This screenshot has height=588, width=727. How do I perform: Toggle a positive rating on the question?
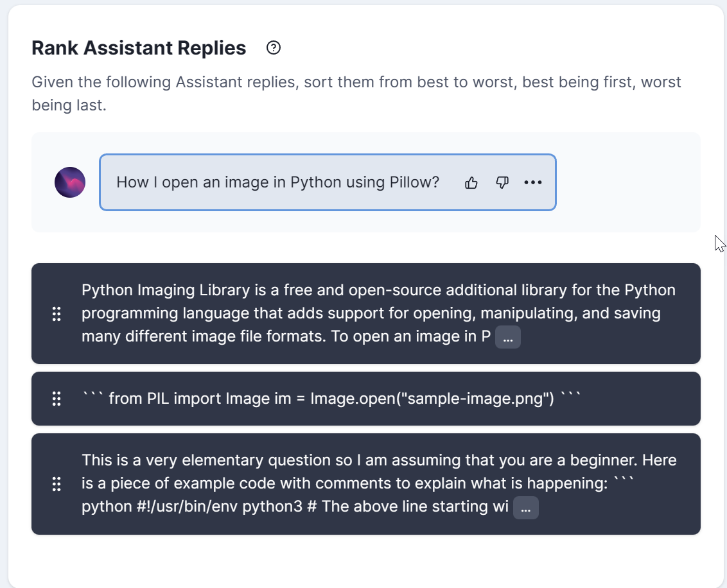[x=471, y=182]
